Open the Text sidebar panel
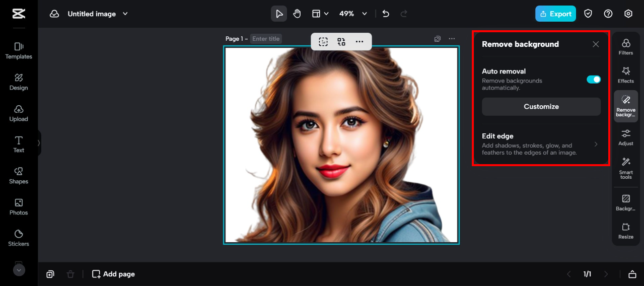 click(19, 144)
